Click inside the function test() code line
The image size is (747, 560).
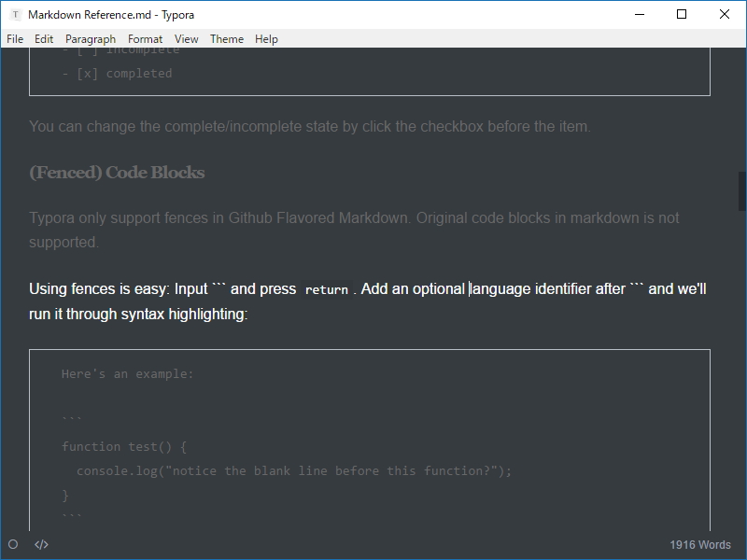click(124, 446)
